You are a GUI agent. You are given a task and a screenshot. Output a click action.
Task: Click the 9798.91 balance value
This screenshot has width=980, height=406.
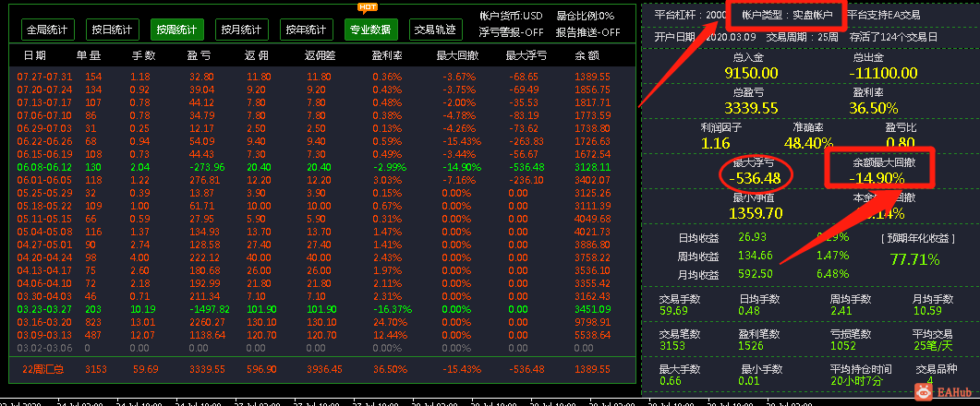coord(592,322)
